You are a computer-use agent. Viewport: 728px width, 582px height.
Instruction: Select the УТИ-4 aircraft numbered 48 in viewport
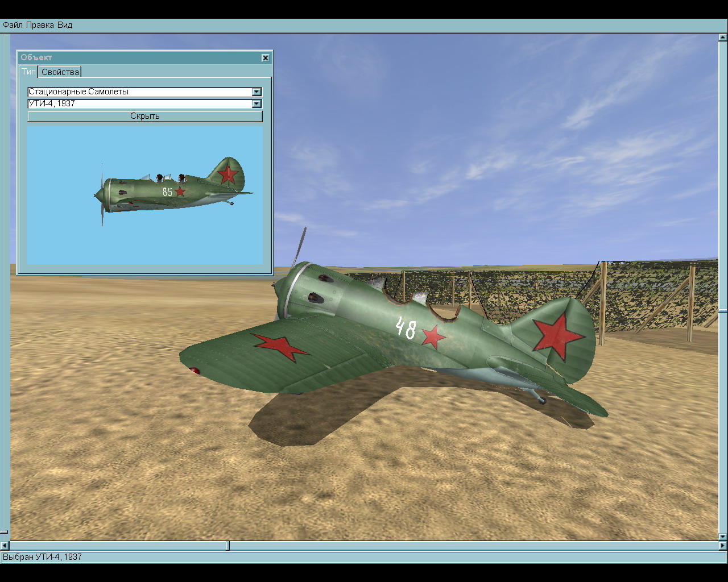(392, 335)
